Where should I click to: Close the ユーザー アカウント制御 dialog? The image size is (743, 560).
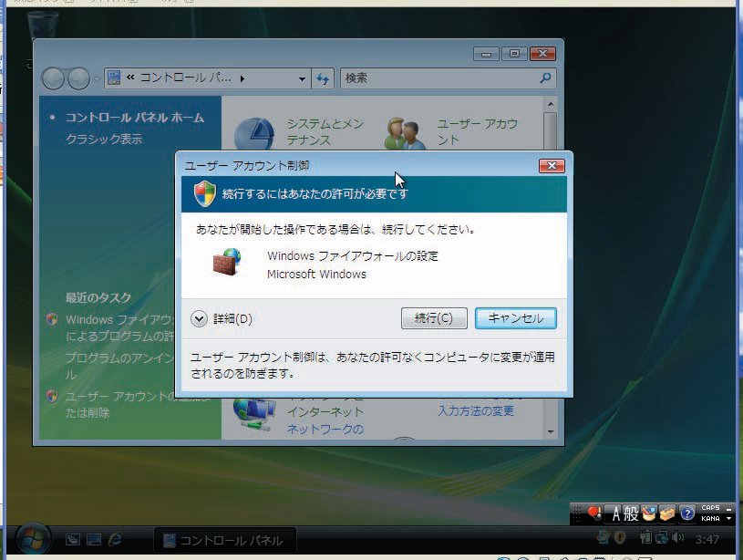(x=552, y=165)
